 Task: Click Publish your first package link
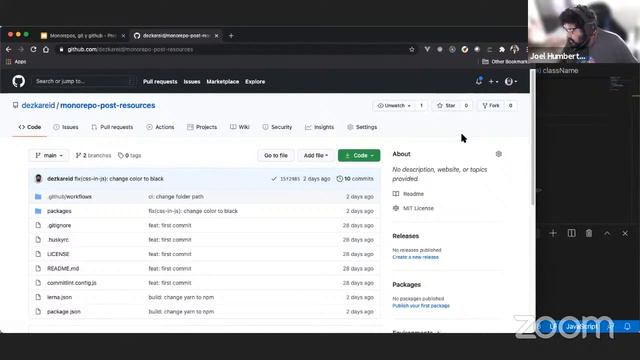point(421,306)
